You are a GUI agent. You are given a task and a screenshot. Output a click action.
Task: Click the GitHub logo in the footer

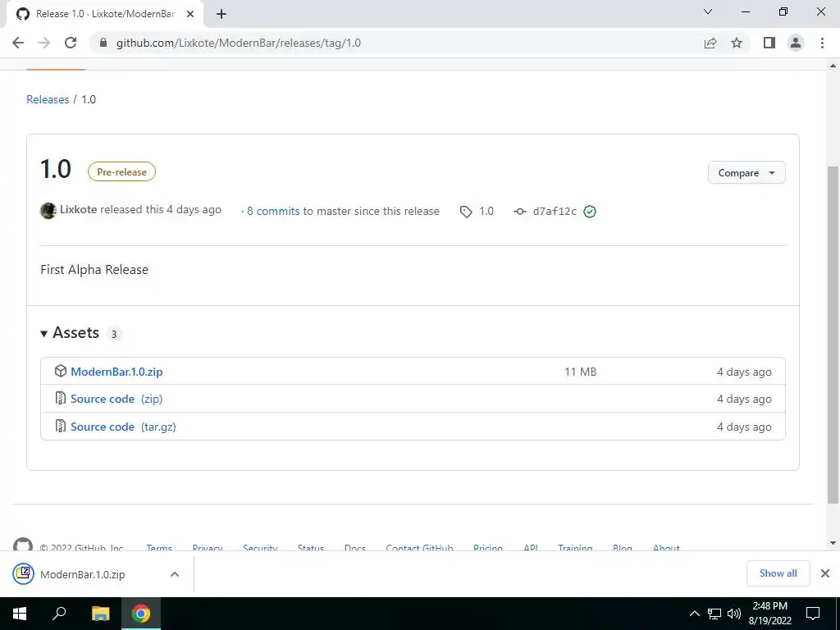22,544
